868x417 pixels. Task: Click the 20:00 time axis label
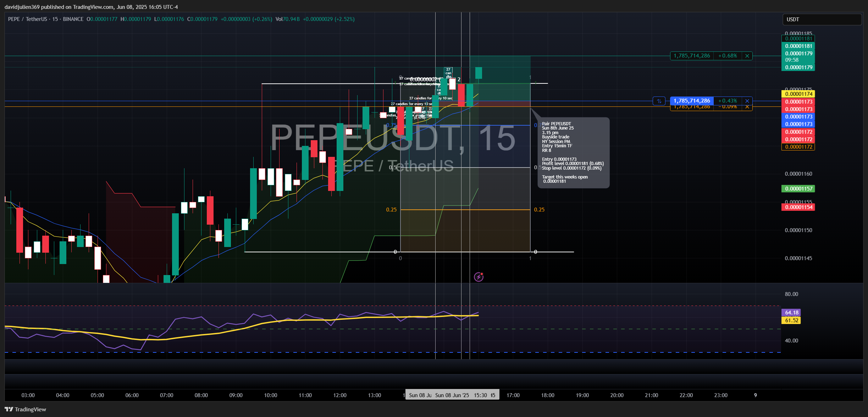click(x=617, y=395)
